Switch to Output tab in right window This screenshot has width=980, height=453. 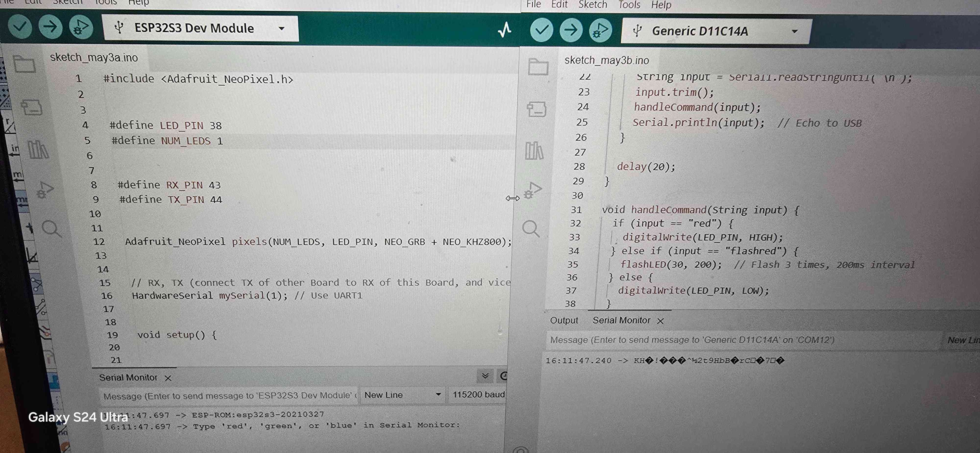click(564, 320)
